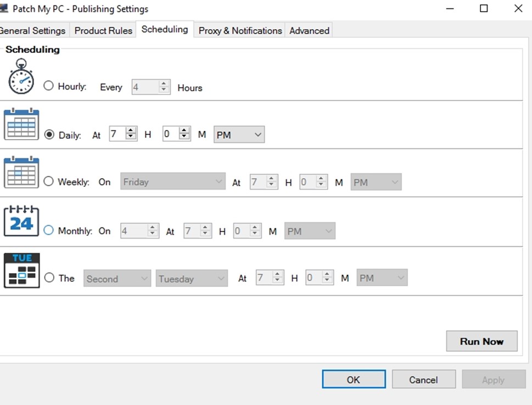Open the Scheduling tab
Viewport: 532px width, 405px height.
tap(165, 29)
